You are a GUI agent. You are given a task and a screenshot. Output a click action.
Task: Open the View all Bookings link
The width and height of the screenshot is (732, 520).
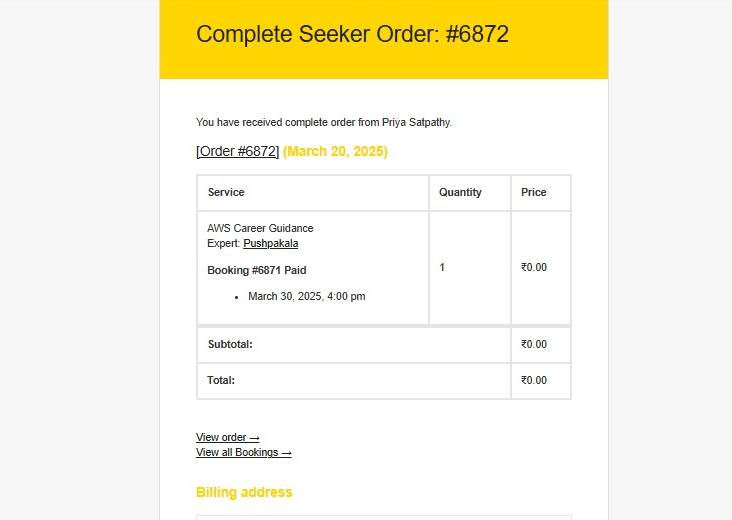point(244,452)
